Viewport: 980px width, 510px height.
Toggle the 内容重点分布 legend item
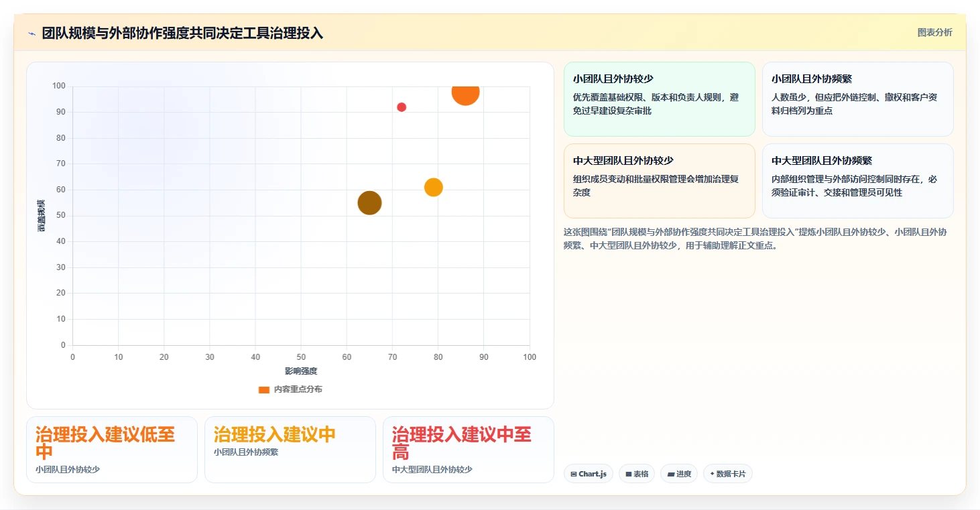290,389
